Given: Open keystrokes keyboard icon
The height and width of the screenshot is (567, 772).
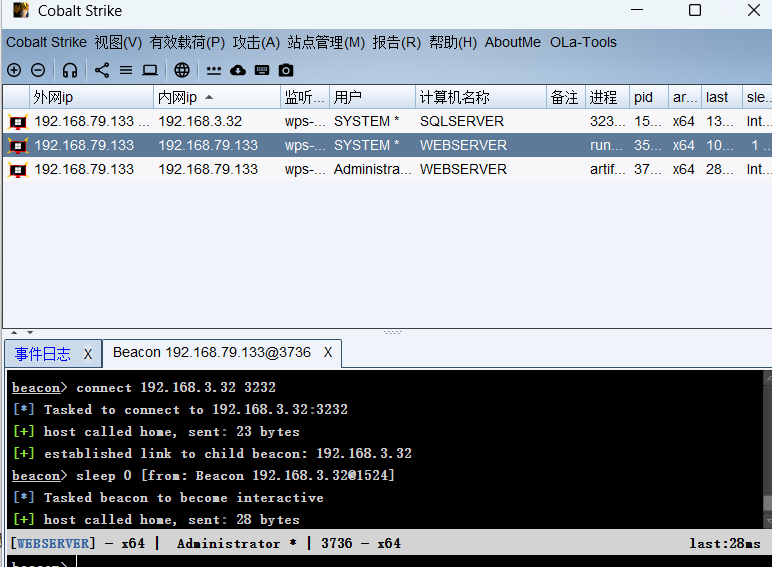Looking at the screenshot, I should click(x=262, y=70).
